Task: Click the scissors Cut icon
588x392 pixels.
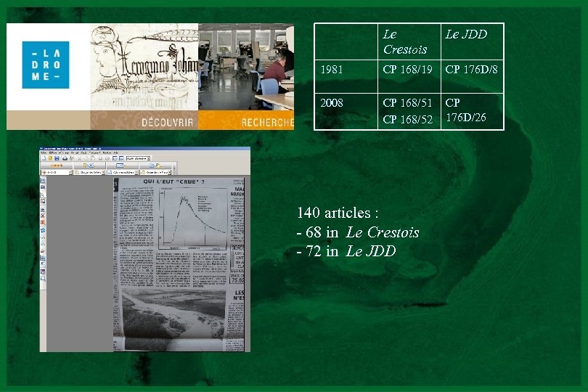Action: click(79, 158)
